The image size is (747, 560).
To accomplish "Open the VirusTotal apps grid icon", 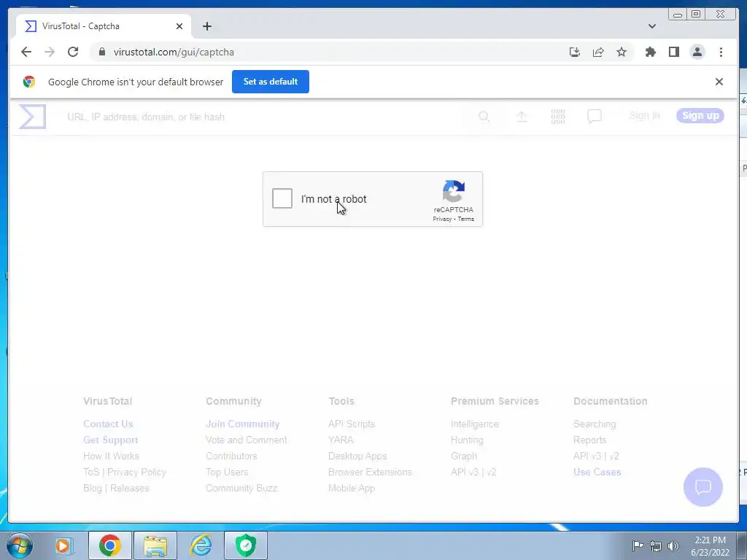I will [558, 116].
